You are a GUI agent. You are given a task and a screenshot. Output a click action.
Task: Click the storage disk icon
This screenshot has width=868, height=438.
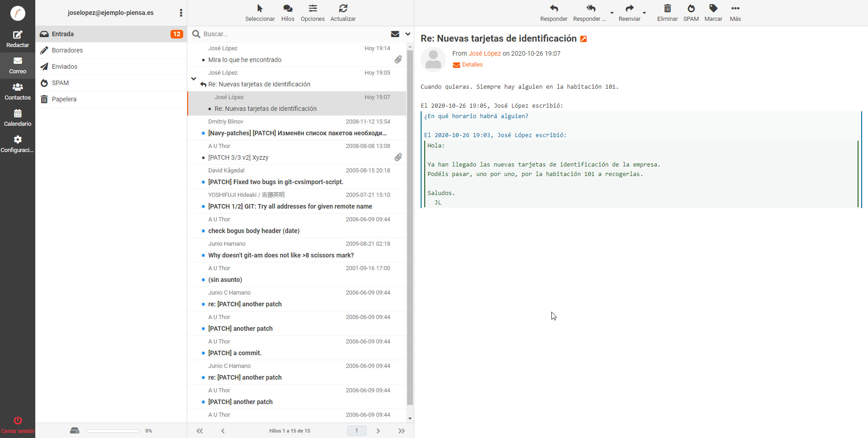[x=75, y=431]
